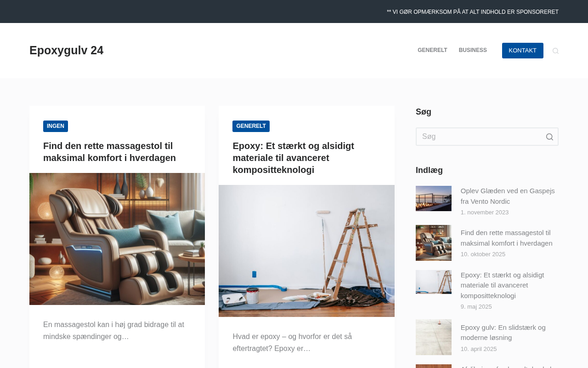Open Epoxy gulv slidstærk løsning link

pos(503,333)
